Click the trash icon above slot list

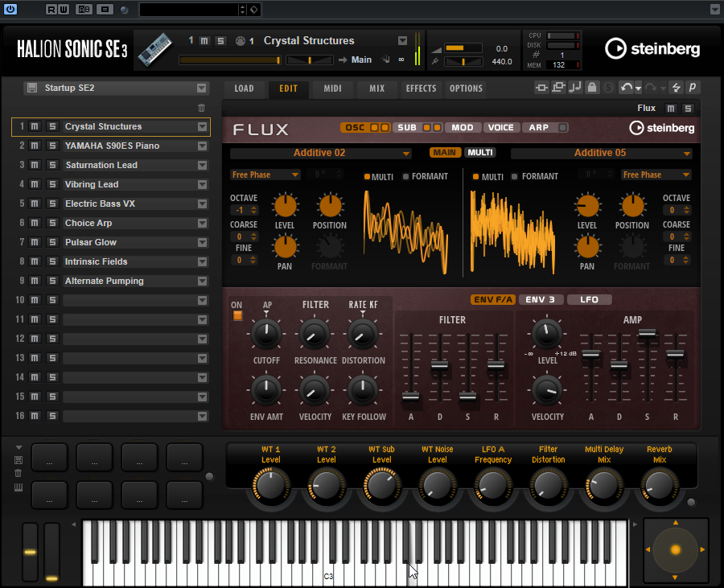[201, 108]
